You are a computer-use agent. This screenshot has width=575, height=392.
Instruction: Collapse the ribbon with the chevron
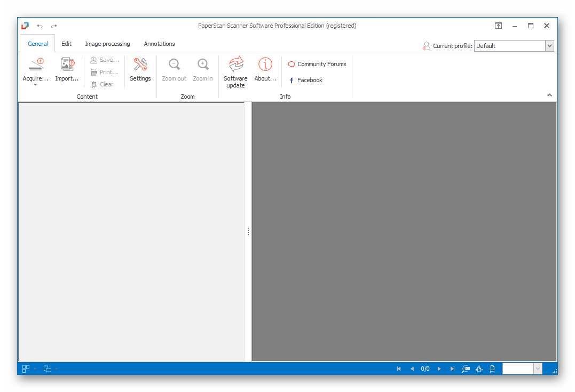click(549, 95)
